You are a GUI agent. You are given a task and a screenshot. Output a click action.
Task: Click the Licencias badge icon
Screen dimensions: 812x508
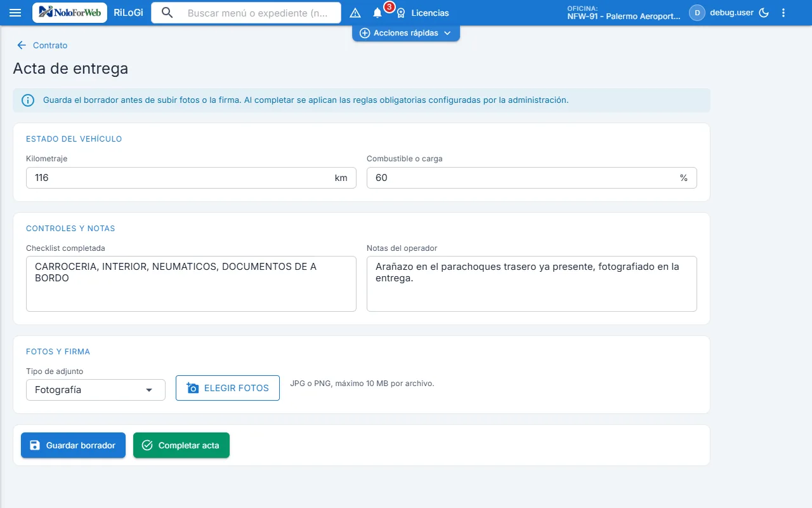pyautogui.click(x=401, y=13)
